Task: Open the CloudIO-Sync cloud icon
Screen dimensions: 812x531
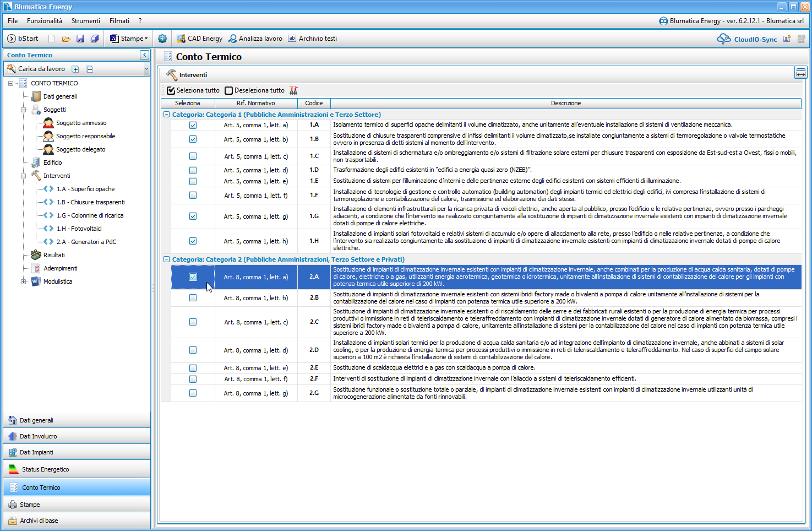Action: tap(723, 39)
